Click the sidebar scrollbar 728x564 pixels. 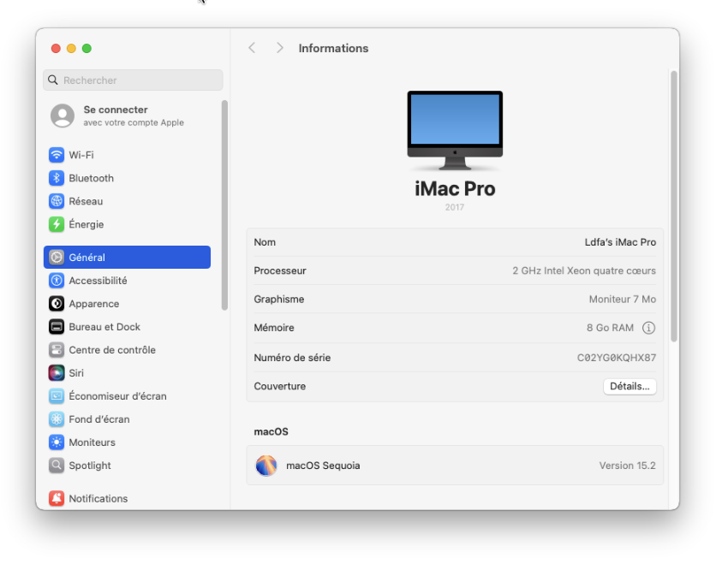point(224,205)
